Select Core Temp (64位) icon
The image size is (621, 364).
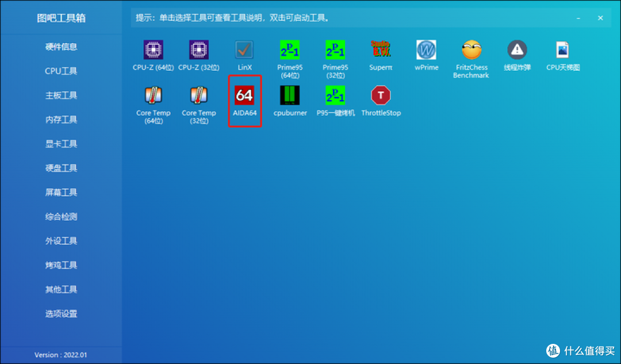154,95
